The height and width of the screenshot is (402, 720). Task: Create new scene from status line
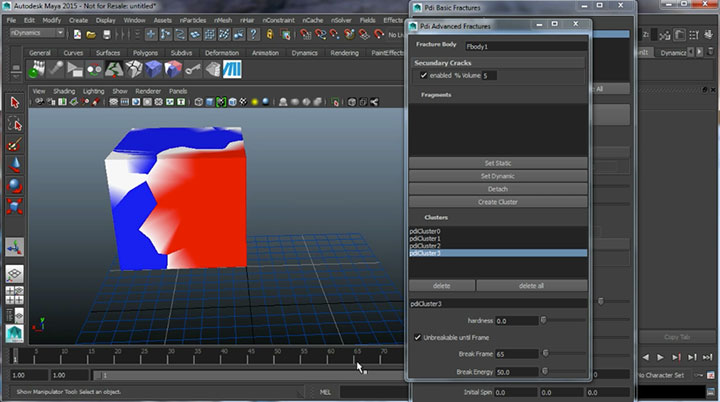pos(77,34)
